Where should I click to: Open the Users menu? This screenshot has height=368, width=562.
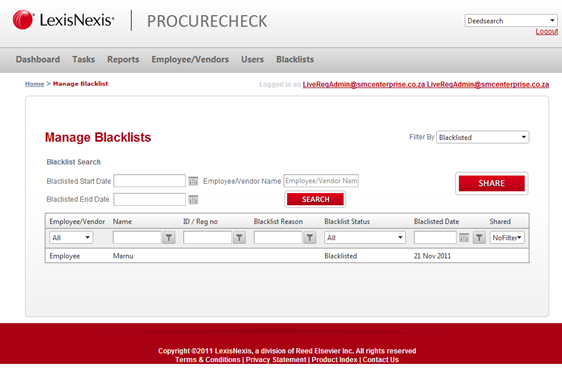pos(252,59)
